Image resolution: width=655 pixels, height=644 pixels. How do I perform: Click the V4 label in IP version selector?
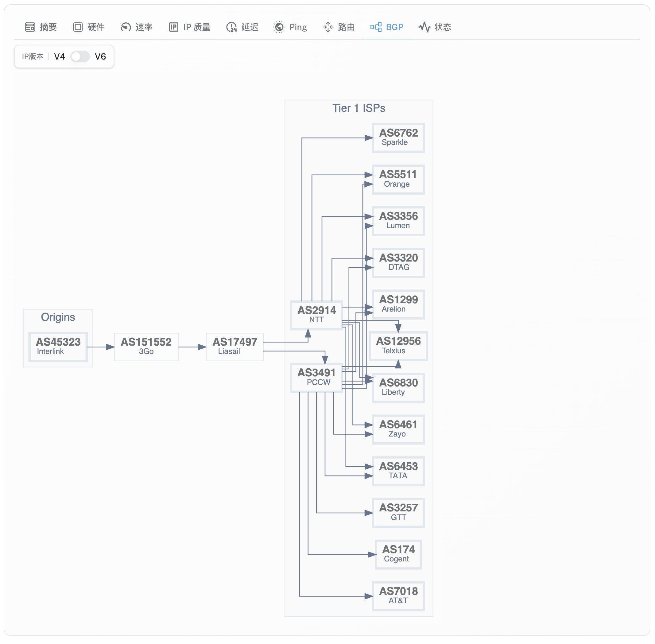click(x=60, y=56)
